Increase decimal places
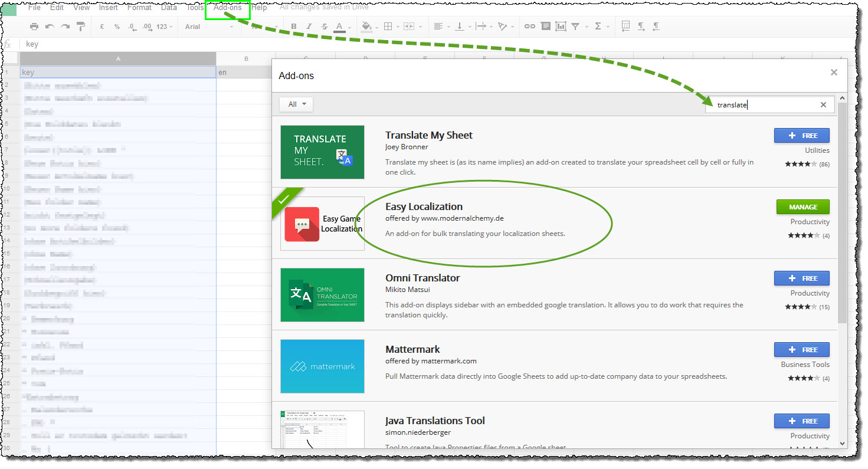Viewport: 868px width, 469px height. 147,27
